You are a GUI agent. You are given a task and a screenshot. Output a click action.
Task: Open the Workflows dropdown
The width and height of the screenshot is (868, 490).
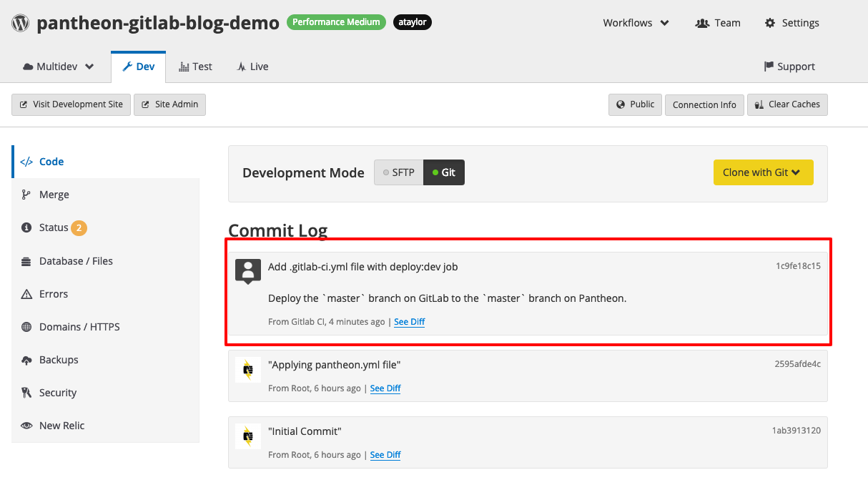(x=635, y=22)
